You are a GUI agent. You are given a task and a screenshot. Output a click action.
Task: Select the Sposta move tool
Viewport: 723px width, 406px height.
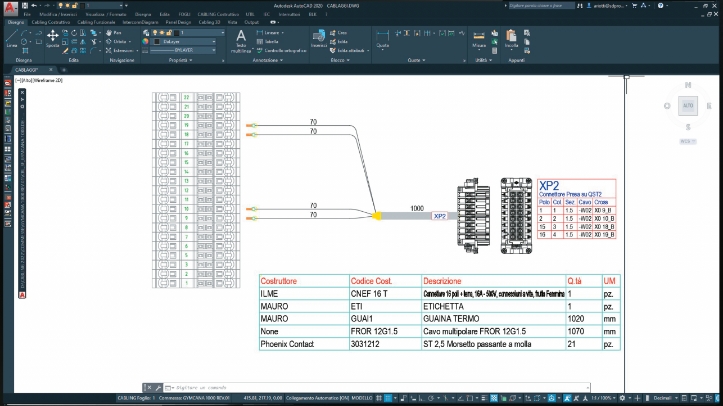pos(53,38)
